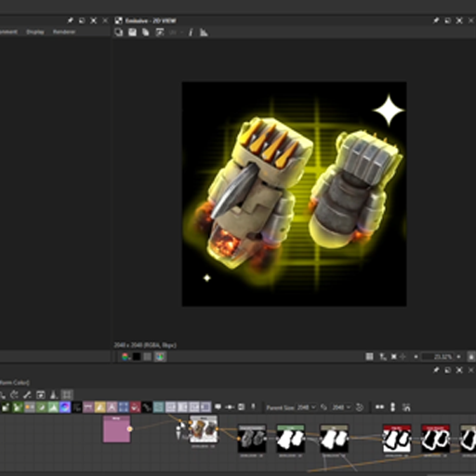Click the 2048 x 2048 (RGBA, 8bpc) status text
Screen dimensions: 476x476
(145, 345)
